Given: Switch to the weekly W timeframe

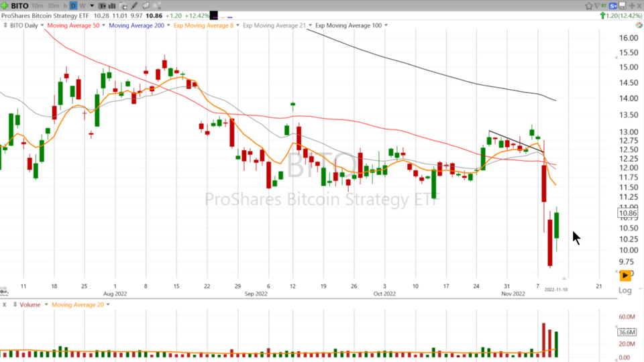Looking at the screenshot, I should point(83,5).
